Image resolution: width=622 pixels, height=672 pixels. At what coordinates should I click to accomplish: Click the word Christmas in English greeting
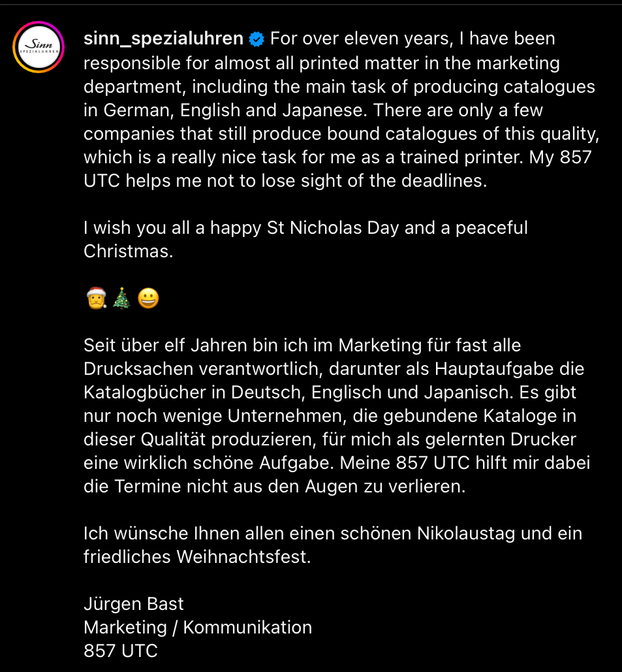click(127, 251)
